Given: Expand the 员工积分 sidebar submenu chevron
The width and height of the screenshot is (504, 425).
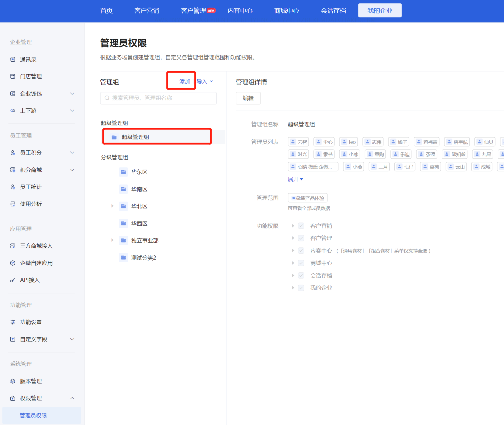Looking at the screenshot, I should pyautogui.click(x=72, y=153).
